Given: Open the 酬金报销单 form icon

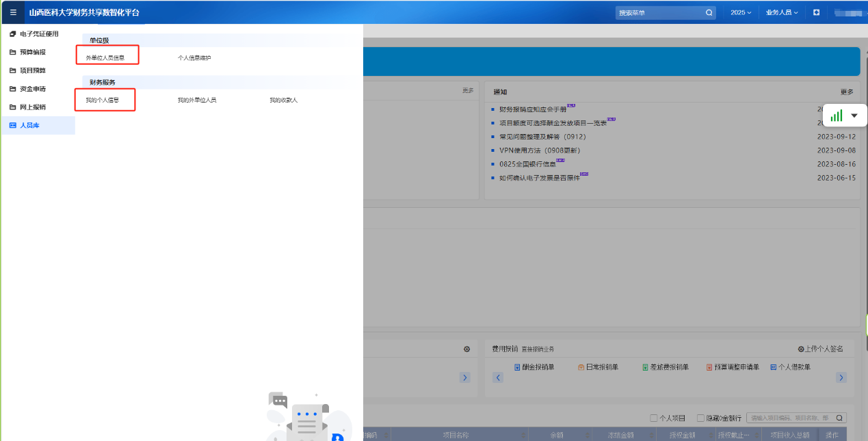Looking at the screenshot, I should click(517, 367).
